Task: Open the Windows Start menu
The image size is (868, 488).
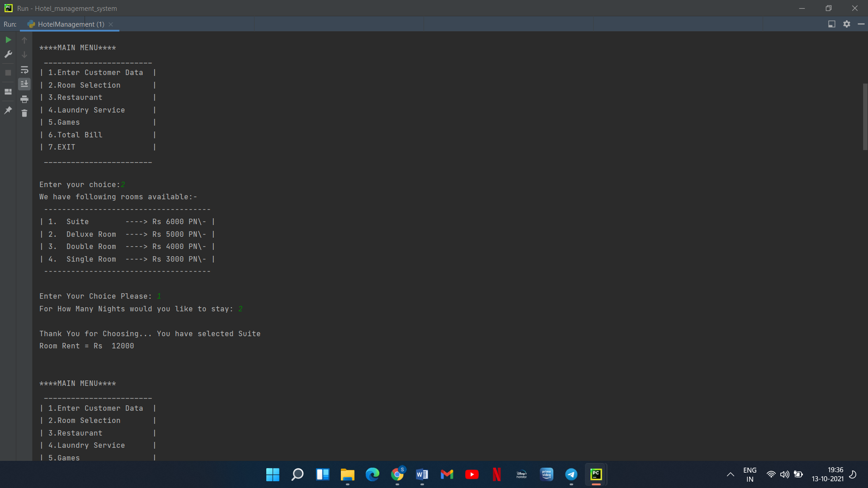Action: (x=273, y=474)
